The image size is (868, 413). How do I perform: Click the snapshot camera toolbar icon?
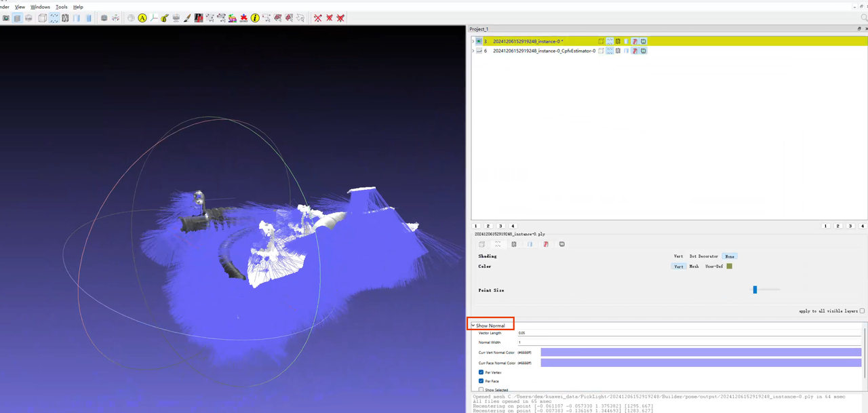tap(6, 18)
